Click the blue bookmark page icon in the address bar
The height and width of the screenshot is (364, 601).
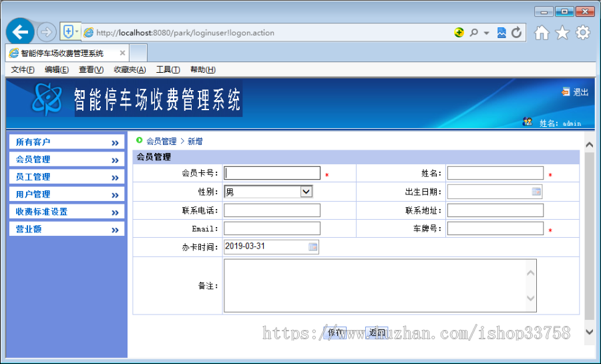click(x=502, y=33)
